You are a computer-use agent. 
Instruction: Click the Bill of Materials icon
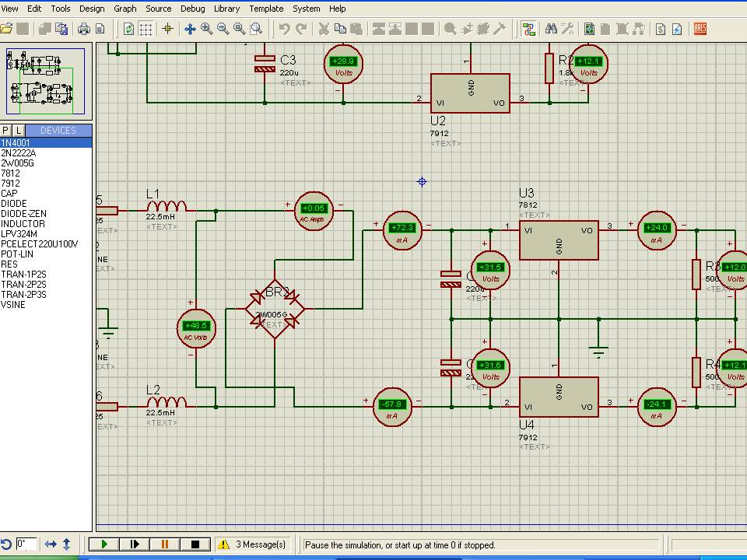coord(660,29)
